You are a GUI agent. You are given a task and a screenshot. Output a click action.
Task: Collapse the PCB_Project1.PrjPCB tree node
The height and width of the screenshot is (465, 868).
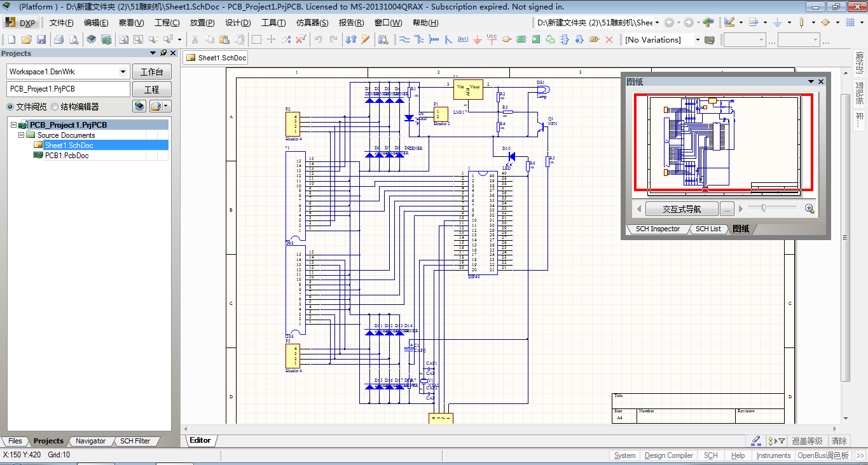[13, 125]
